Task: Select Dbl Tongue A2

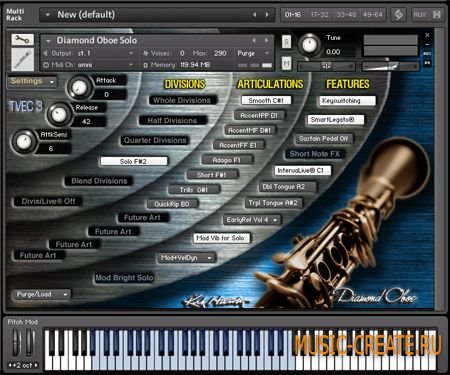Action: 288,187
